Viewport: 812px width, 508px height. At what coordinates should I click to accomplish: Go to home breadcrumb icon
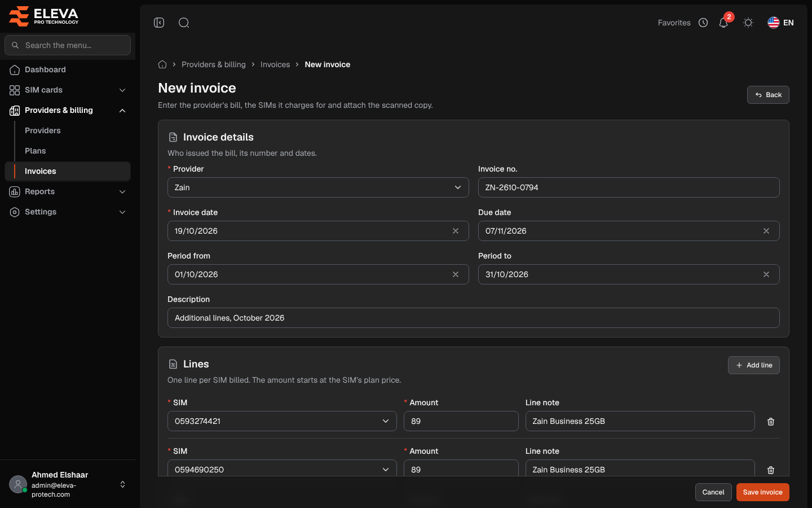162,64
